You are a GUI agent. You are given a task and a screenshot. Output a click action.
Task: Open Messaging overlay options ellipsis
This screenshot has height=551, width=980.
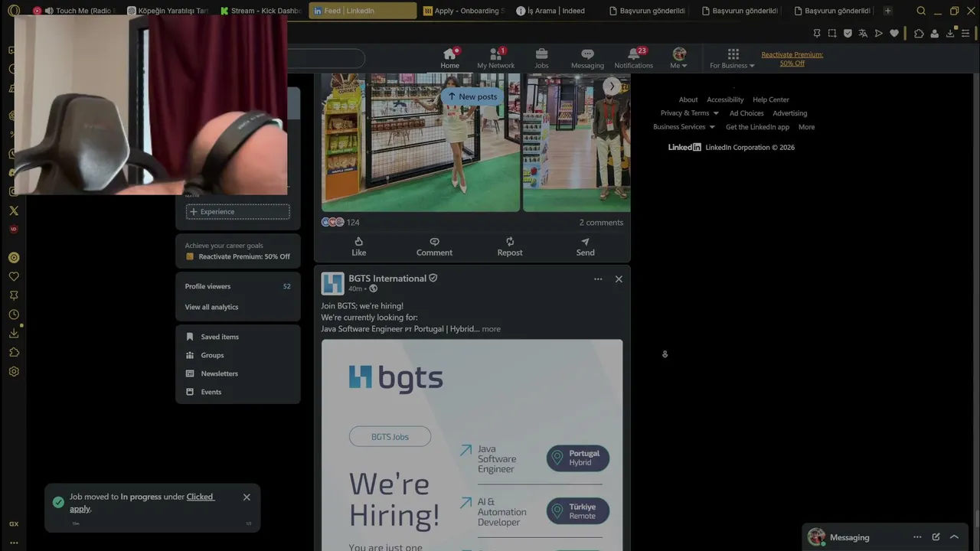pyautogui.click(x=917, y=537)
